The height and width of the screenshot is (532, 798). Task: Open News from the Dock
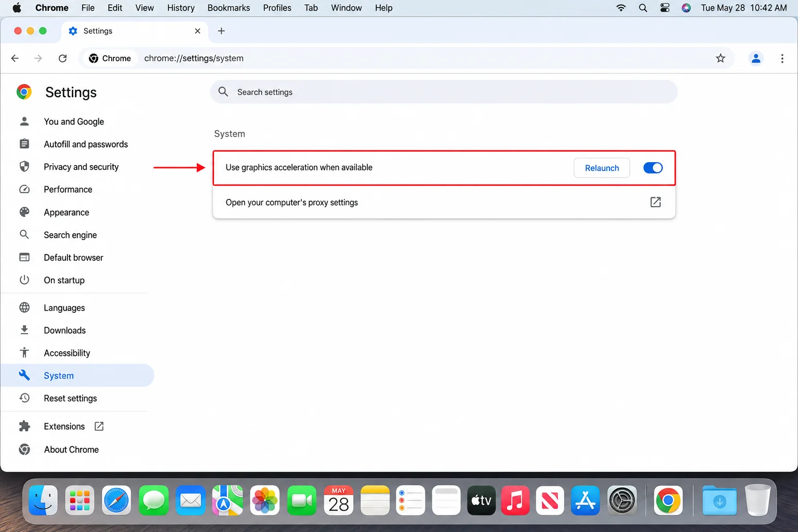550,500
